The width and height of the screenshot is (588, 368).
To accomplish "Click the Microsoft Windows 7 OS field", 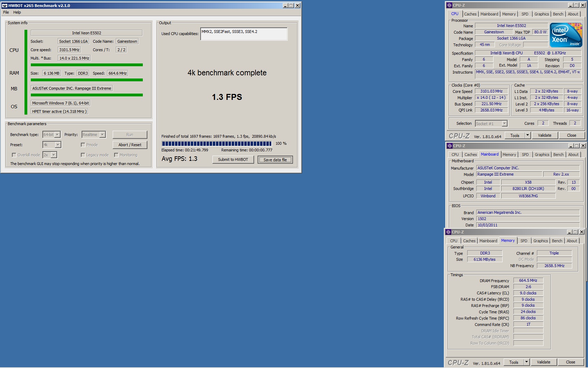I will (x=61, y=103).
